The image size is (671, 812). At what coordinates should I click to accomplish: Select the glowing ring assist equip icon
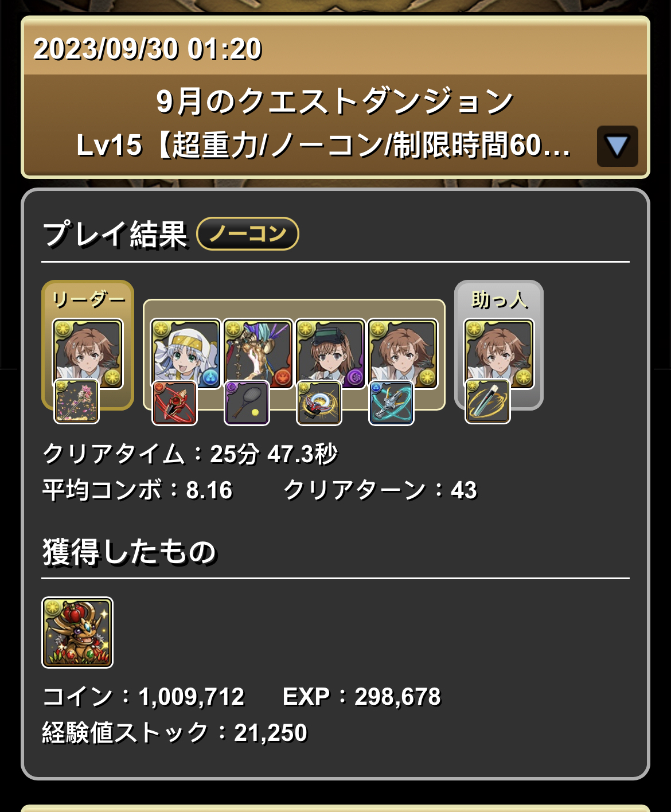319,403
